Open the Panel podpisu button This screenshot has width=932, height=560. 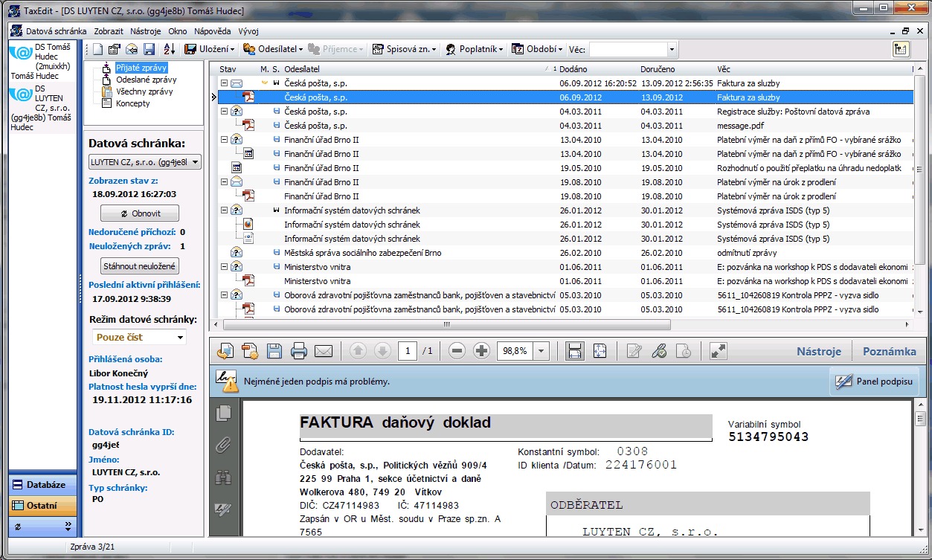tap(875, 382)
